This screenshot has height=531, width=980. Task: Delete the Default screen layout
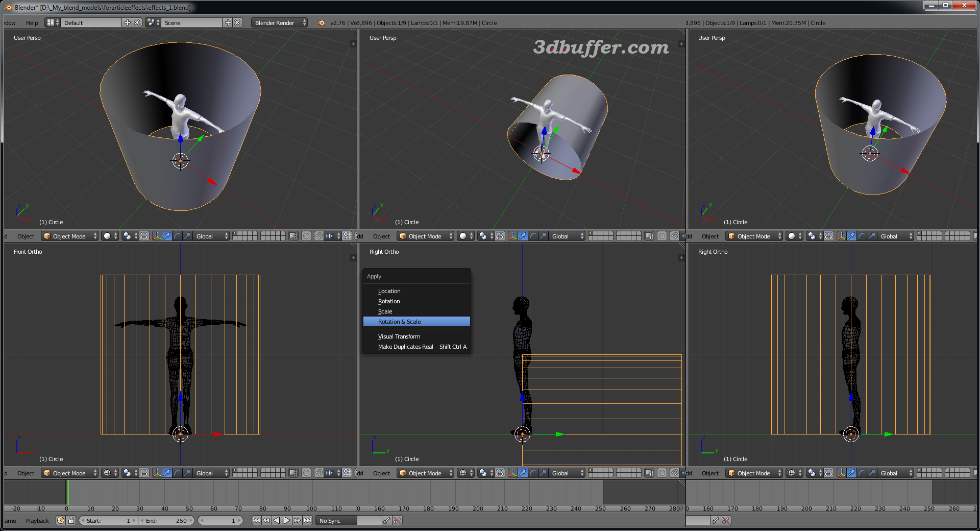tap(137, 23)
